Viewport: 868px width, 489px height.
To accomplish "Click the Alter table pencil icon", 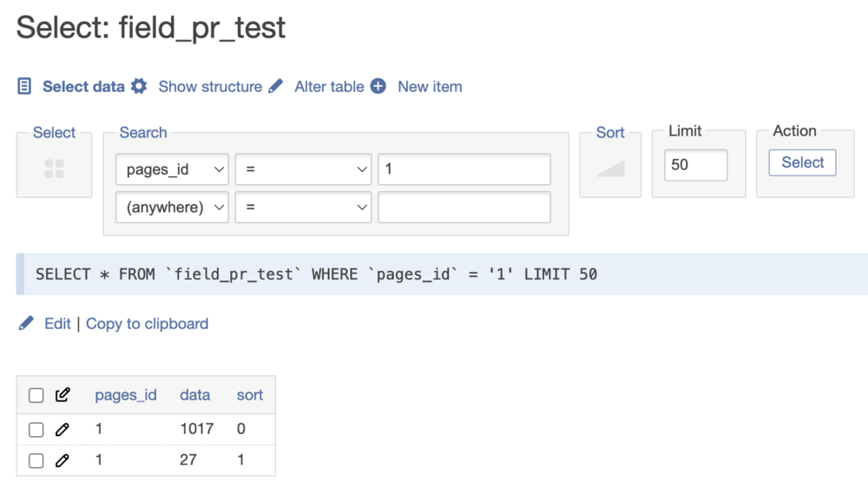I will coord(276,87).
